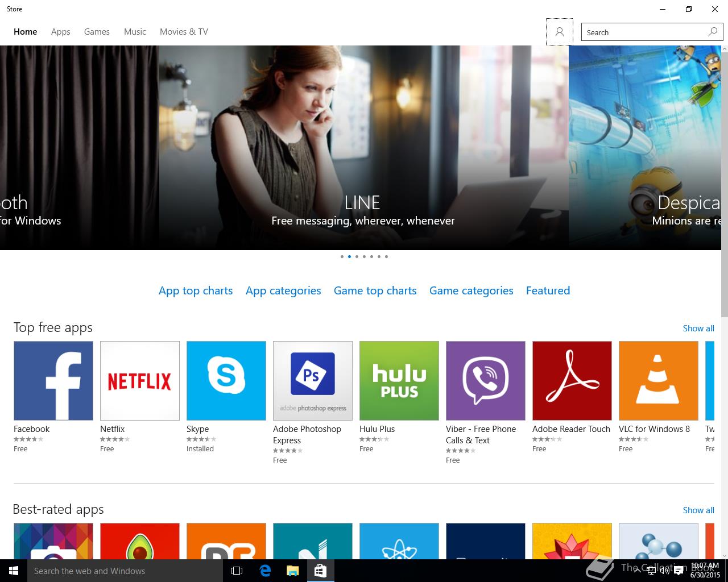Open the molecule icon app in Best-rated apps
The width and height of the screenshot is (728, 582).
pyautogui.click(x=659, y=541)
